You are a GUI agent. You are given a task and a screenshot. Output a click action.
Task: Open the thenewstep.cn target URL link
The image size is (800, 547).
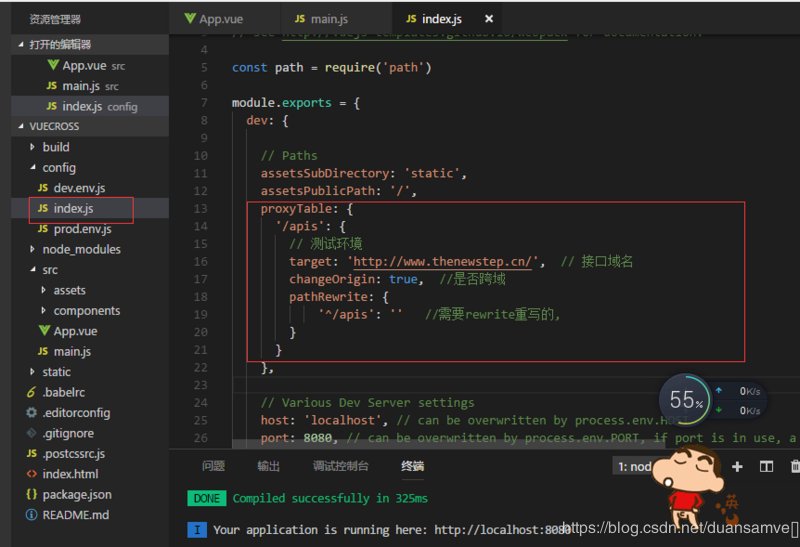[442, 262]
